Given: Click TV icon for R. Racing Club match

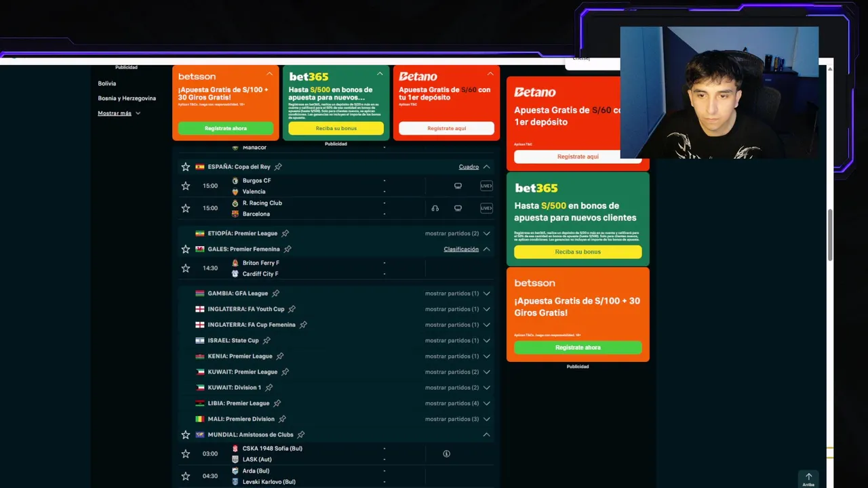Looking at the screenshot, I should [x=458, y=208].
